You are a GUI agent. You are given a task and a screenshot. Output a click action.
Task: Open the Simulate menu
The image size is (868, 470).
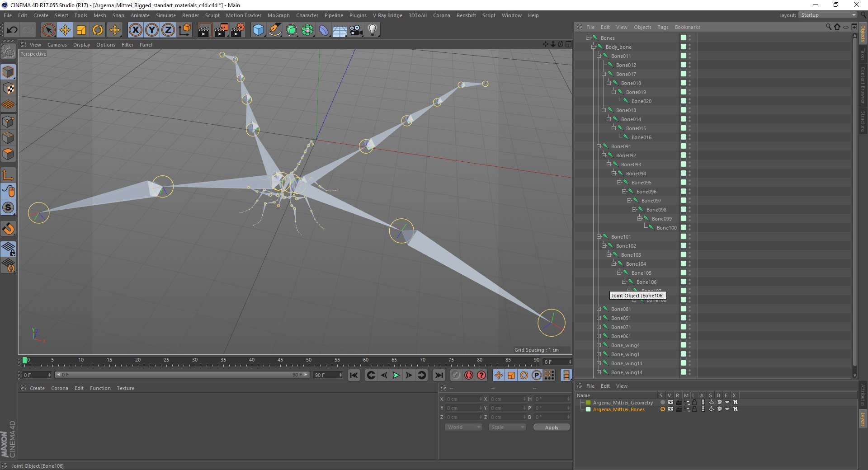pos(166,15)
